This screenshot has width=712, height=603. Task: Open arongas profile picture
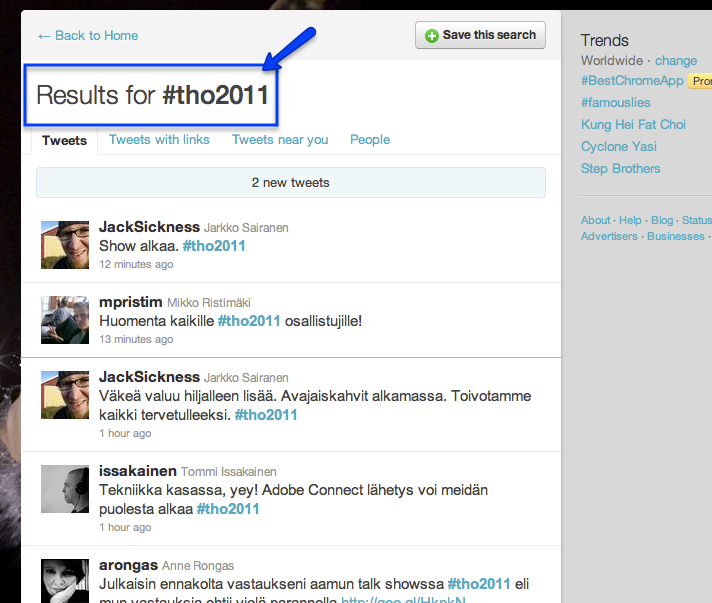(x=65, y=581)
